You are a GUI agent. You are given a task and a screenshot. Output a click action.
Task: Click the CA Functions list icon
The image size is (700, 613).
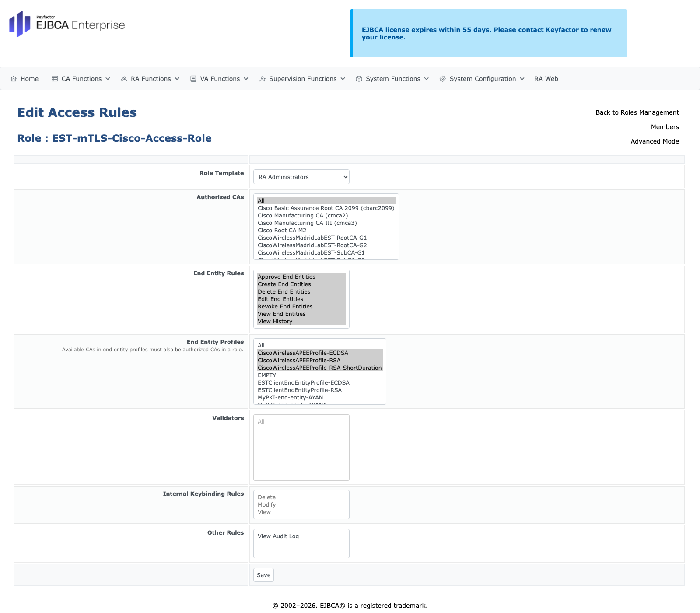[55, 79]
